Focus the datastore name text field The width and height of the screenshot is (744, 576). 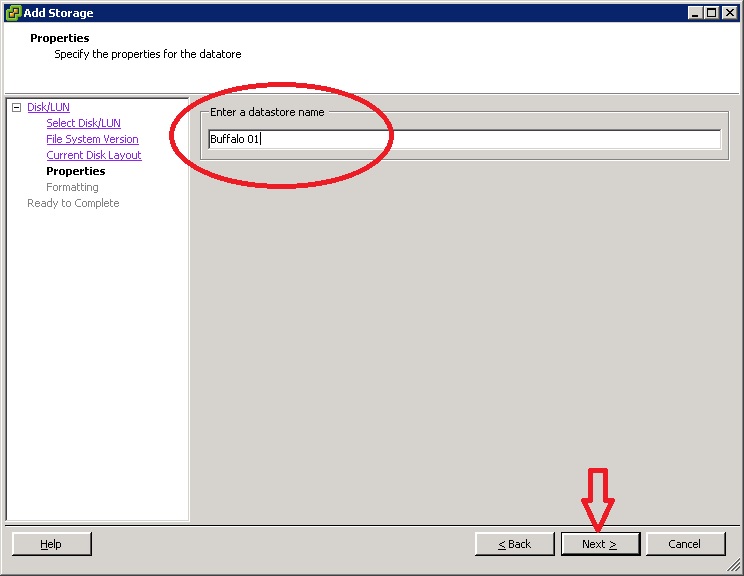coord(464,140)
